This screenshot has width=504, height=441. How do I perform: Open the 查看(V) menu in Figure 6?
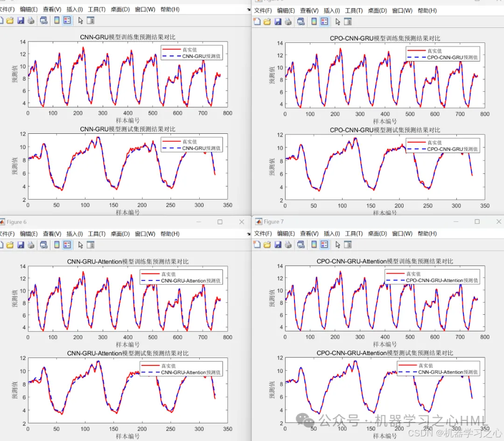(x=52, y=234)
